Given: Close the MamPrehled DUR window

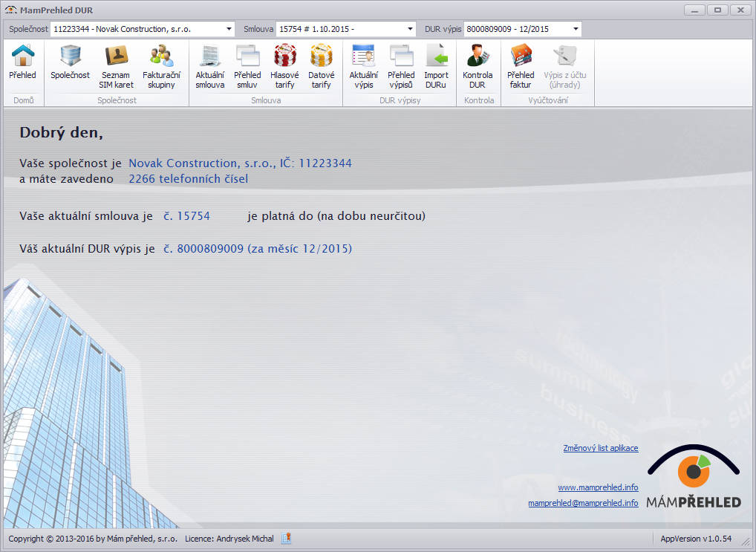Looking at the screenshot, I should tap(740, 10).
